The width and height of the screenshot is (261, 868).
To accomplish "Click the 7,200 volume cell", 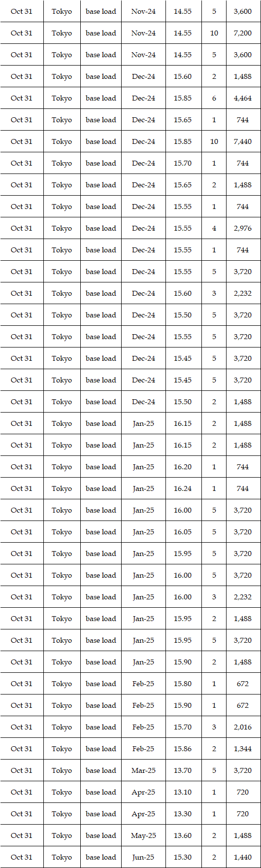I will (x=243, y=33).
